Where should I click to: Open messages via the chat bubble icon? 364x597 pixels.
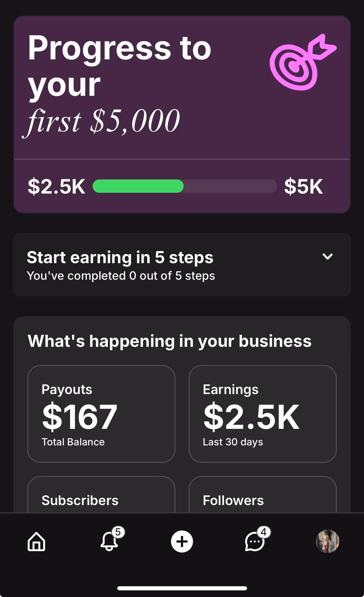(x=254, y=541)
